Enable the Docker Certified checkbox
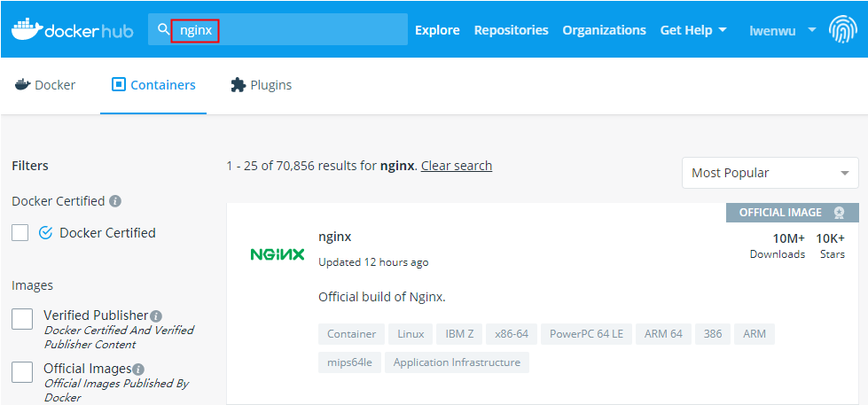This screenshot has height=405, width=868. click(20, 233)
